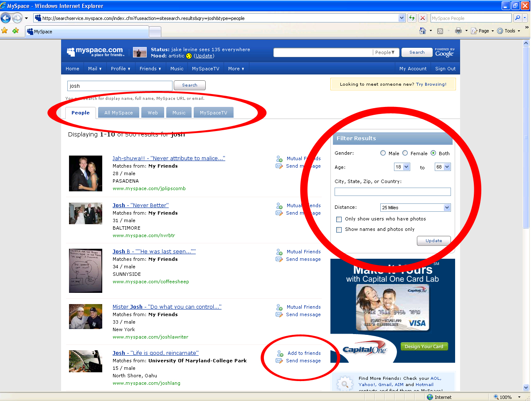Click envelope message icon for Jah-shuwa result
The height and width of the screenshot is (401, 532).
coord(279,166)
